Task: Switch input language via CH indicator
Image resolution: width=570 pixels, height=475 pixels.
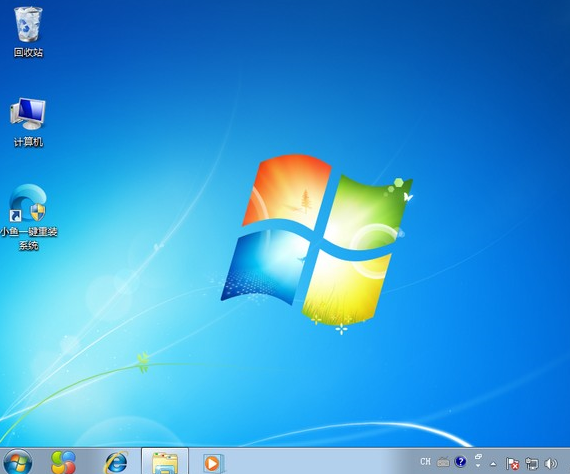Action: point(425,462)
